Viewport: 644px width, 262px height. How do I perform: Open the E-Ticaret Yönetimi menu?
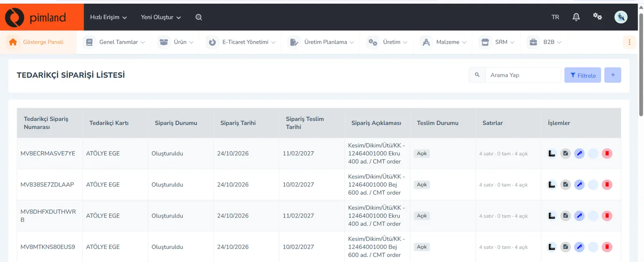pos(241,42)
